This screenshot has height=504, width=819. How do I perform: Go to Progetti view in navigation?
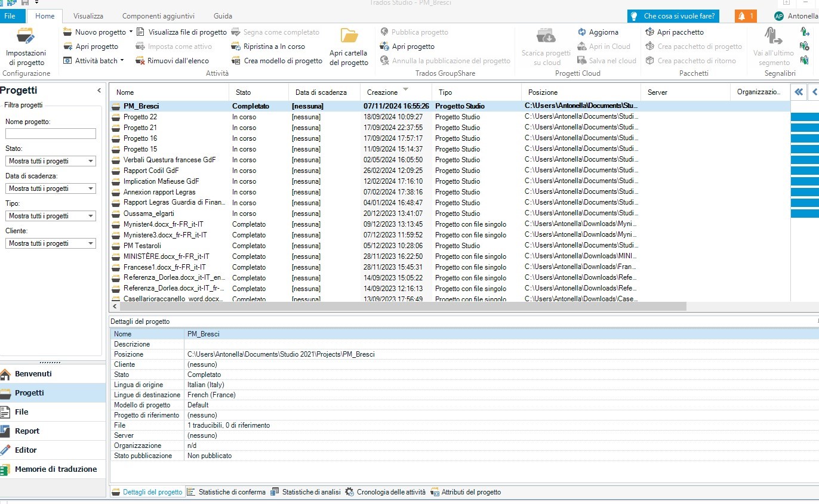pos(53,393)
